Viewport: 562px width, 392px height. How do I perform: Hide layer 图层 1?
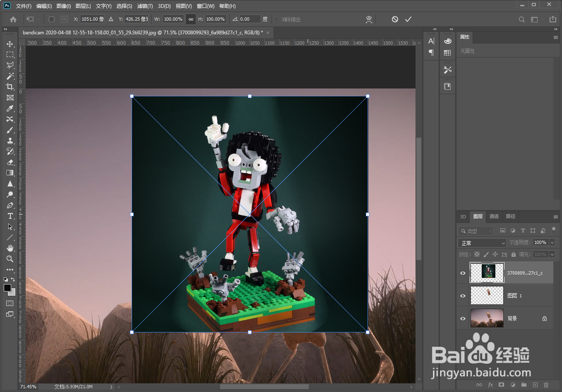(463, 296)
